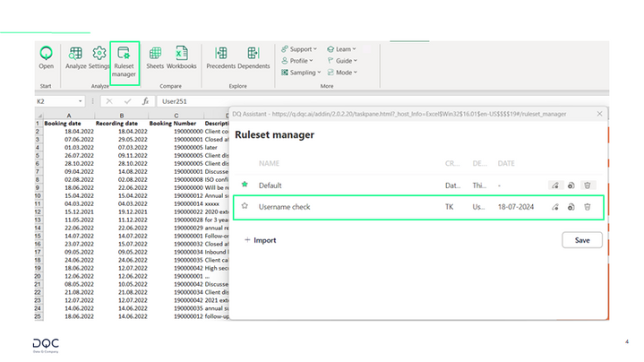
Task: Close the DQ Assistant pane
Action: tap(599, 114)
